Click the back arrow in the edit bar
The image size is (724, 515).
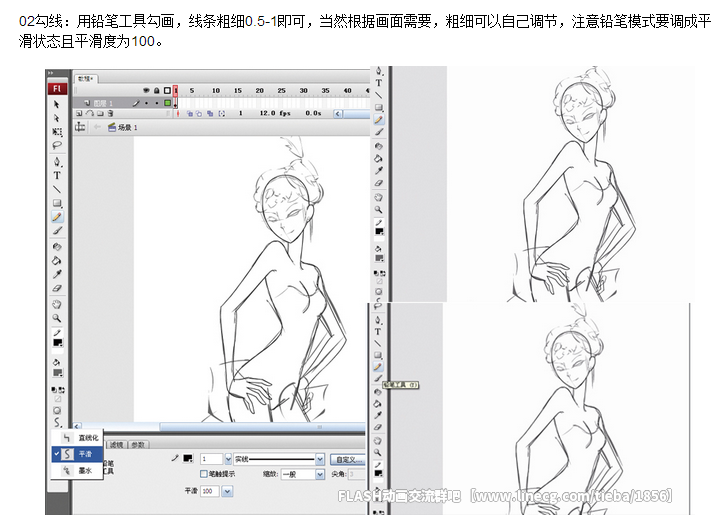pyautogui.click(x=97, y=127)
